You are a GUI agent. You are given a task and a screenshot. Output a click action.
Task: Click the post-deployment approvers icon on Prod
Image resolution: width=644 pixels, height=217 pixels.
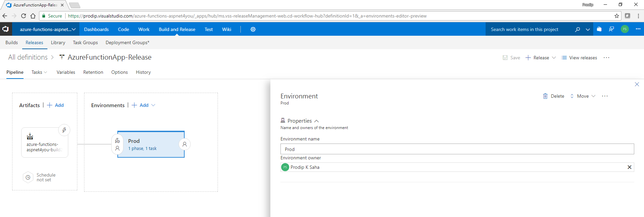point(185,144)
